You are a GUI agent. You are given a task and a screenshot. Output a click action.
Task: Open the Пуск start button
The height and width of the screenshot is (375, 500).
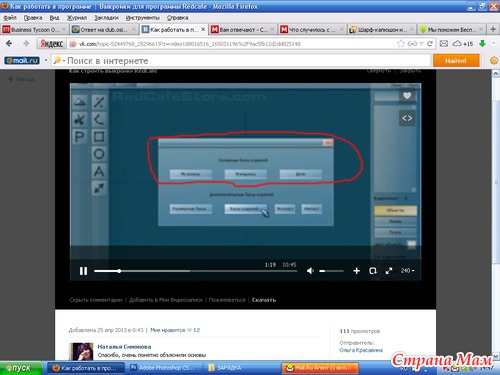(x=21, y=368)
